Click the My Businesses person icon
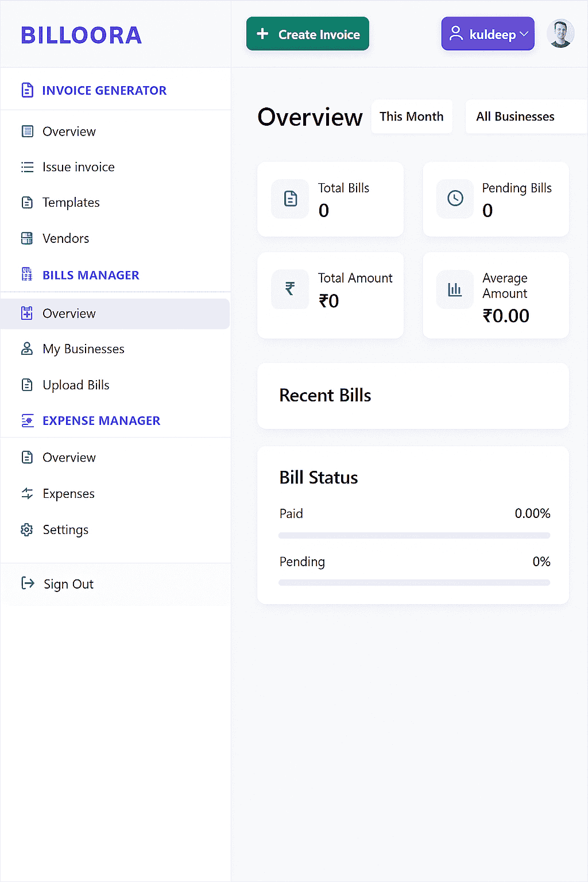The width and height of the screenshot is (588, 882). pos(27,349)
